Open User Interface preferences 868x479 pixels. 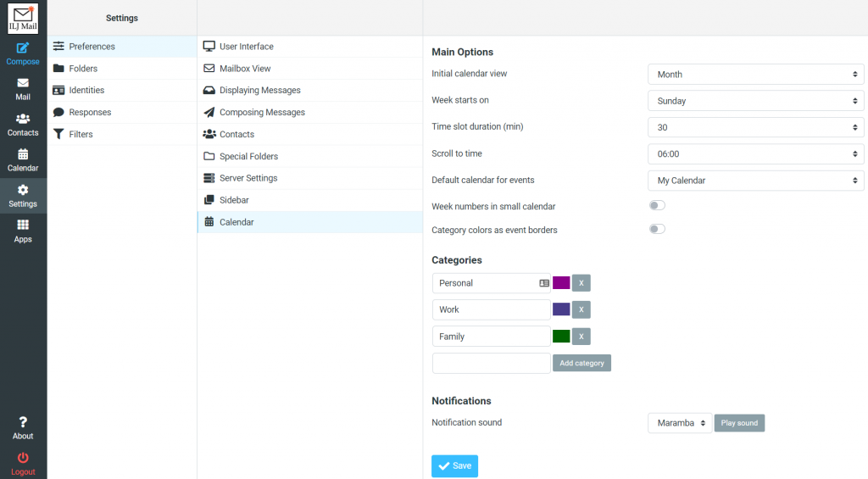coord(310,47)
